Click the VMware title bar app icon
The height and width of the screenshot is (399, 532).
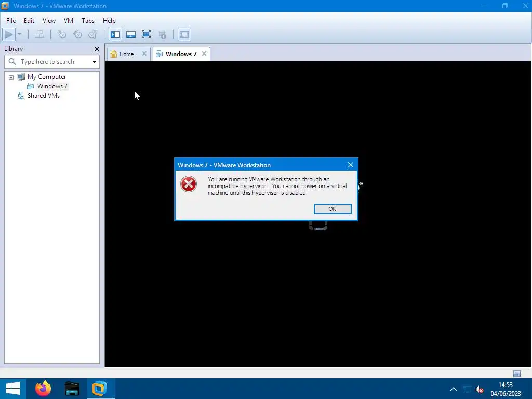click(5, 6)
